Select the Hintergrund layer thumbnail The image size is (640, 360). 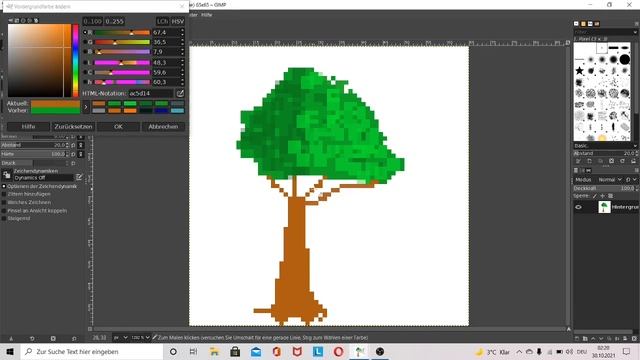pyautogui.click(x=604, y=207)
